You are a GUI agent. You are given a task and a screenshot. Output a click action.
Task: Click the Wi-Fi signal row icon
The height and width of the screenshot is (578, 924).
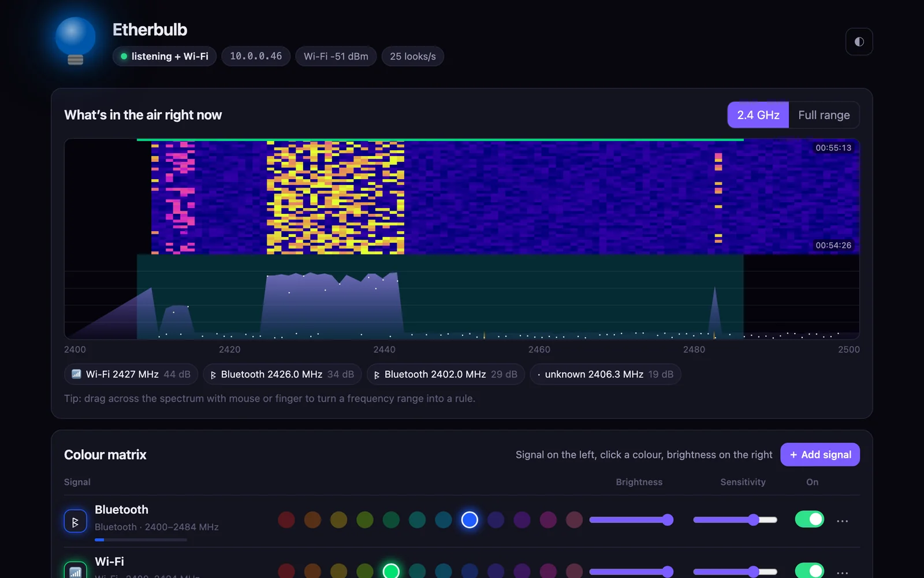75,571
